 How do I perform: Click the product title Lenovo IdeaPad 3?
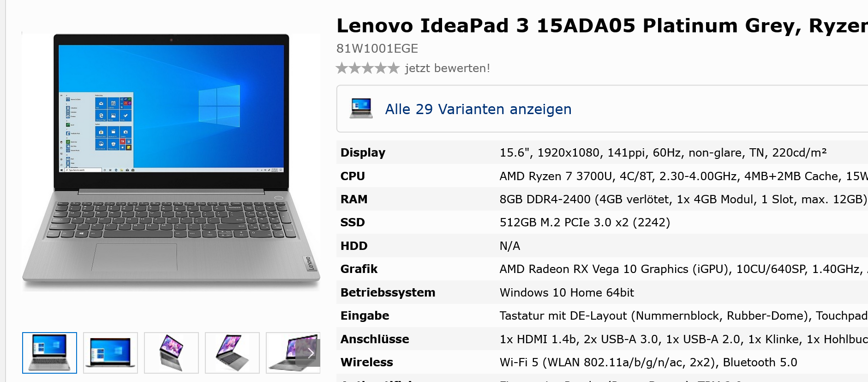pyautogui.click(x=602, y=26)
